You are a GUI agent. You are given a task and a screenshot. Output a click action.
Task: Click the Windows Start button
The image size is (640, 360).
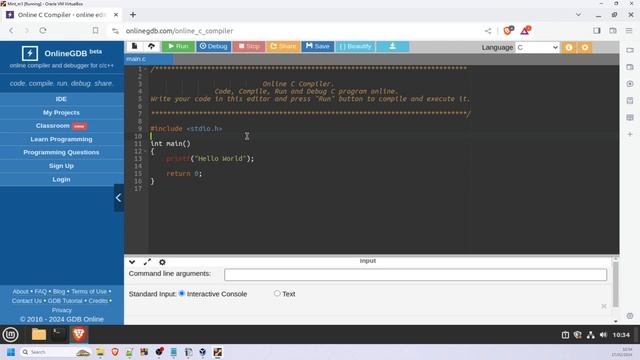[11, 352]
